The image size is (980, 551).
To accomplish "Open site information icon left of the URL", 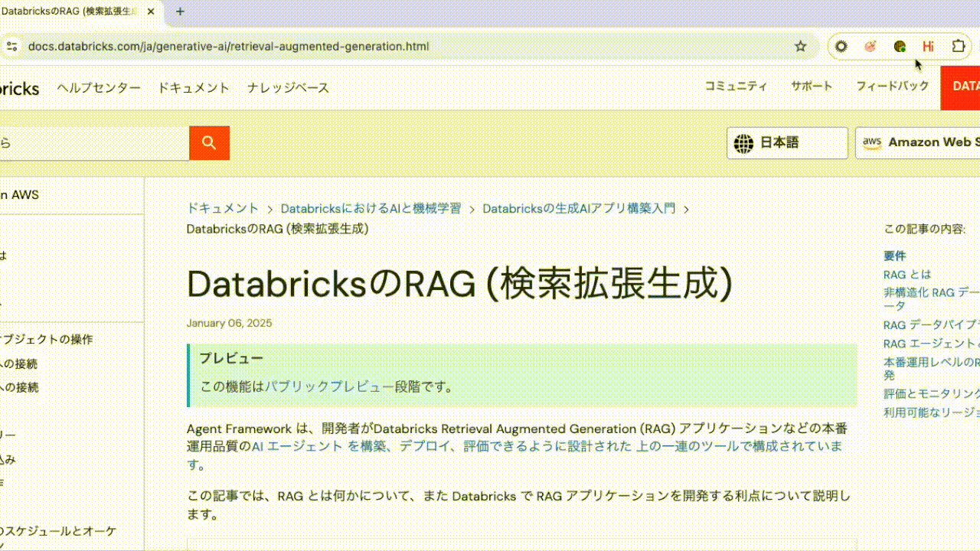I will [x=11, y=46].
